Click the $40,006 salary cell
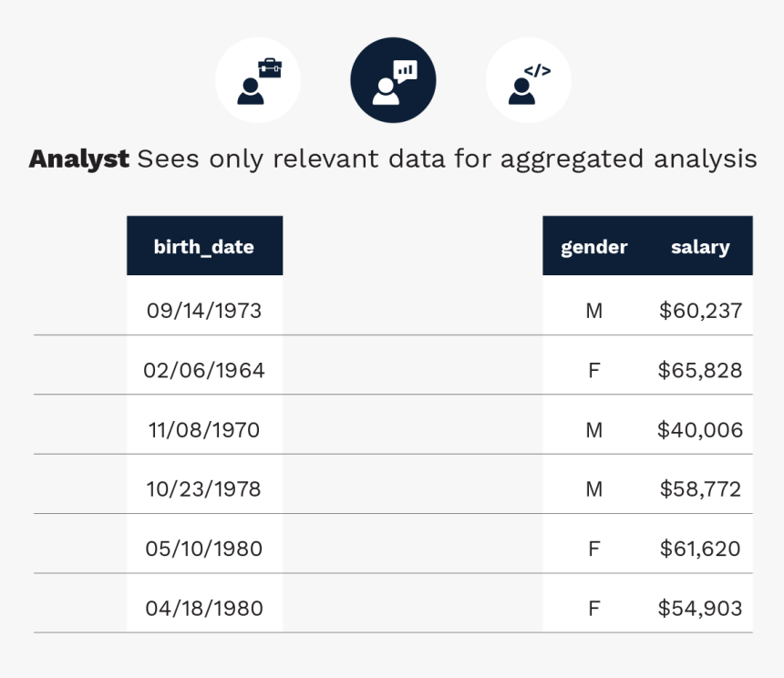The height and width of the screenshot is (678, 784). tap(700, 430)
